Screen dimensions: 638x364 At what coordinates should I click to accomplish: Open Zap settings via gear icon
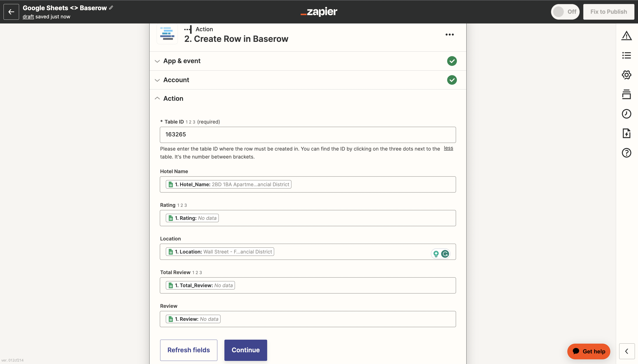pos(626,74)
